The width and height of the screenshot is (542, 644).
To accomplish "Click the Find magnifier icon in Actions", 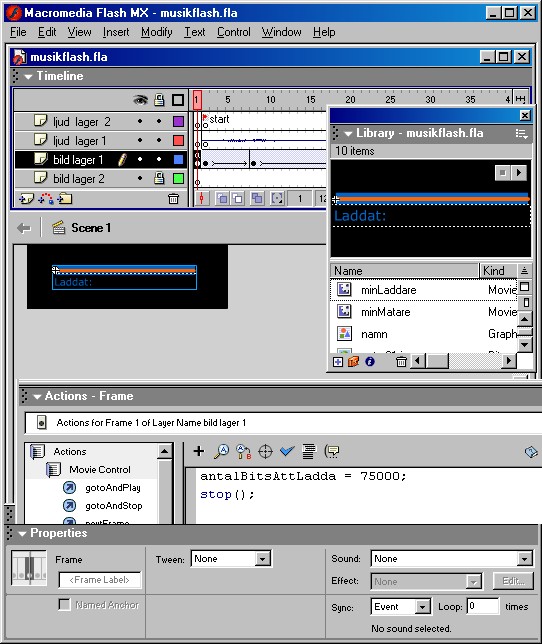I will click(222, 451).
